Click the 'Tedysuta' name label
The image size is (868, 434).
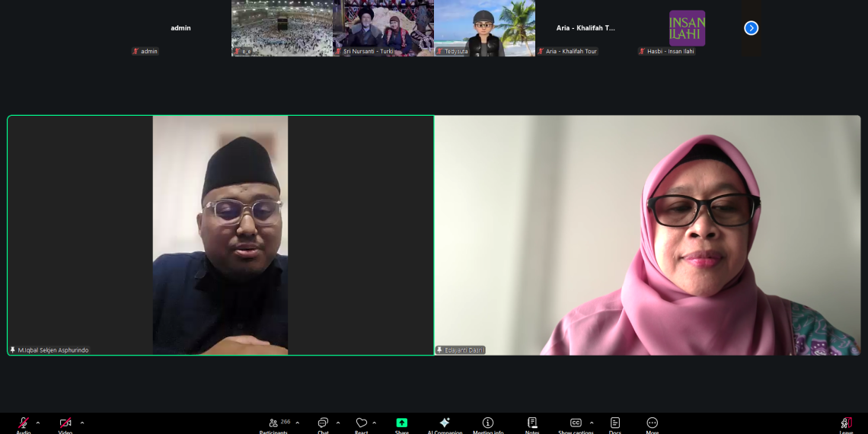point(456,52)
